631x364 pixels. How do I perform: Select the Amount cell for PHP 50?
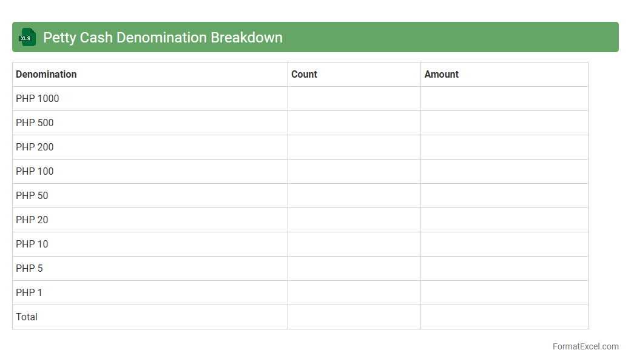[x=504, y=195]
